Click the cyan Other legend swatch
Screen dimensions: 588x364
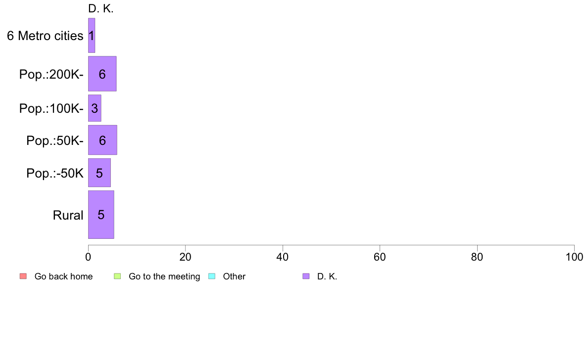(212, 276)
